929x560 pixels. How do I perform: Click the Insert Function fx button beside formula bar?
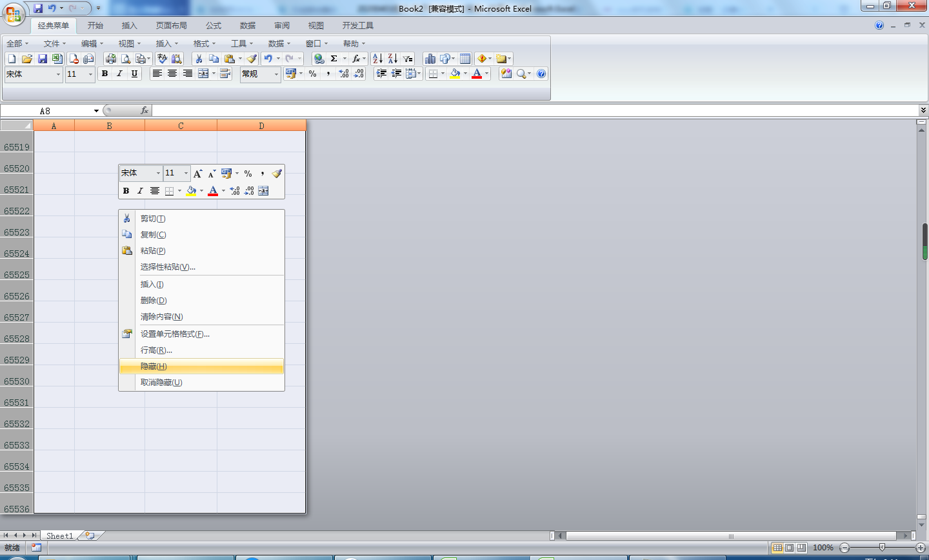145,111
